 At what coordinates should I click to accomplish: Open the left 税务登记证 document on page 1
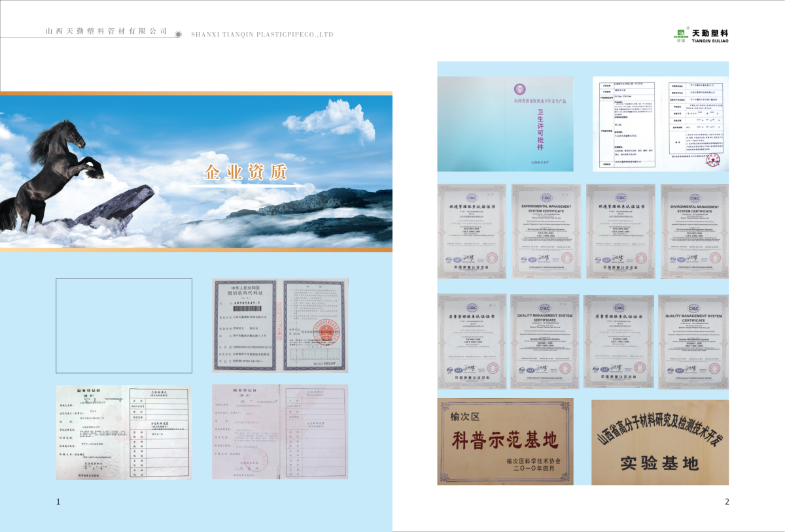click(124, 432)
